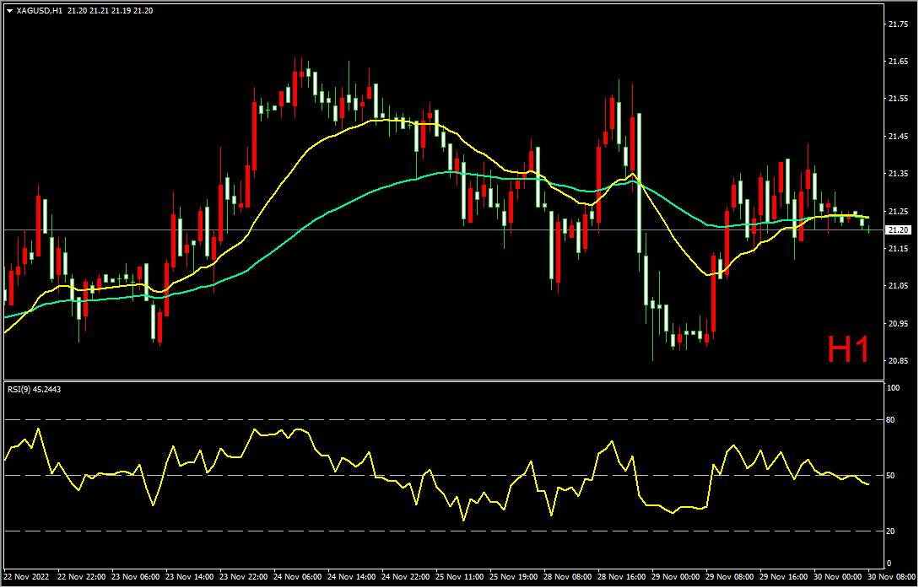The width and height of the screenshot is (919, 588).
Task: Click the 25 Nov 11:00 time label
Action: [x=459, y=577]
